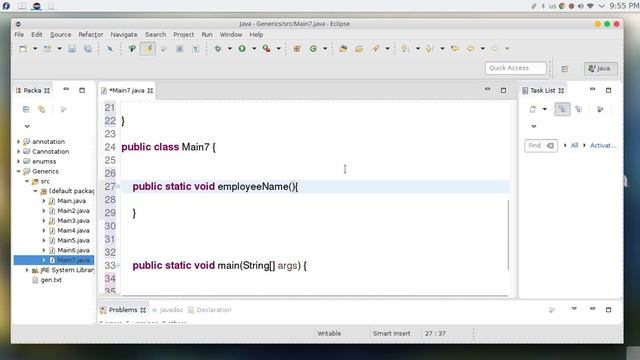640x360 pixels.
Task: Expand the annotation project
Action: point(18,142)
